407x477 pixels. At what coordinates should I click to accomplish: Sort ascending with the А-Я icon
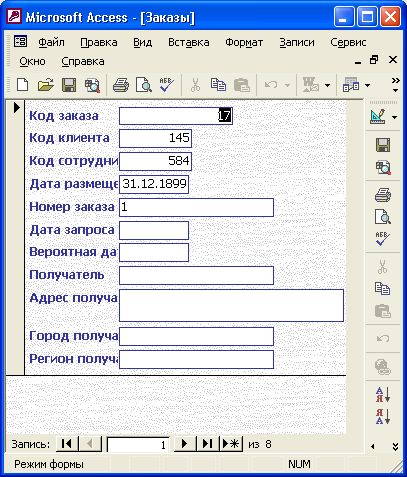tap(383, 395)
